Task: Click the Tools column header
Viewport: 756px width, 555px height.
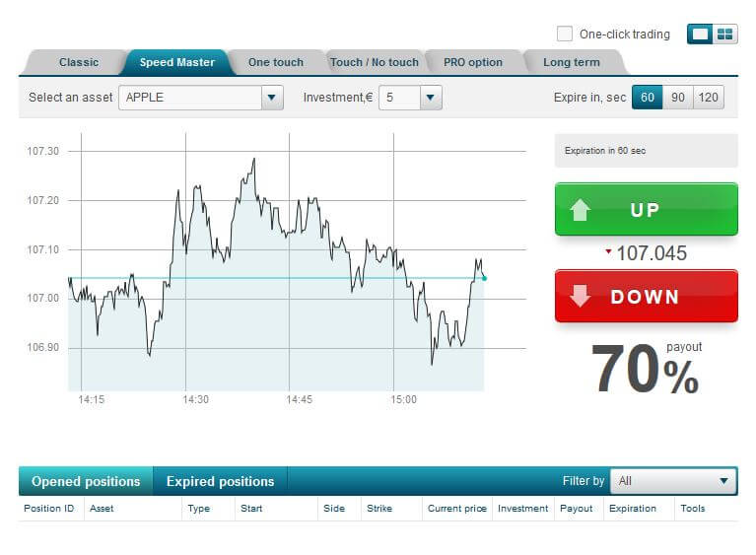Action: pyautogui.click(x=692, y=509)
